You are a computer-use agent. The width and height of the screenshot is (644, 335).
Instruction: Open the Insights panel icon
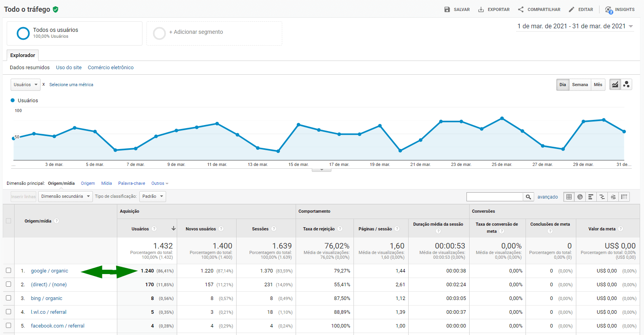tap(609, 10)
